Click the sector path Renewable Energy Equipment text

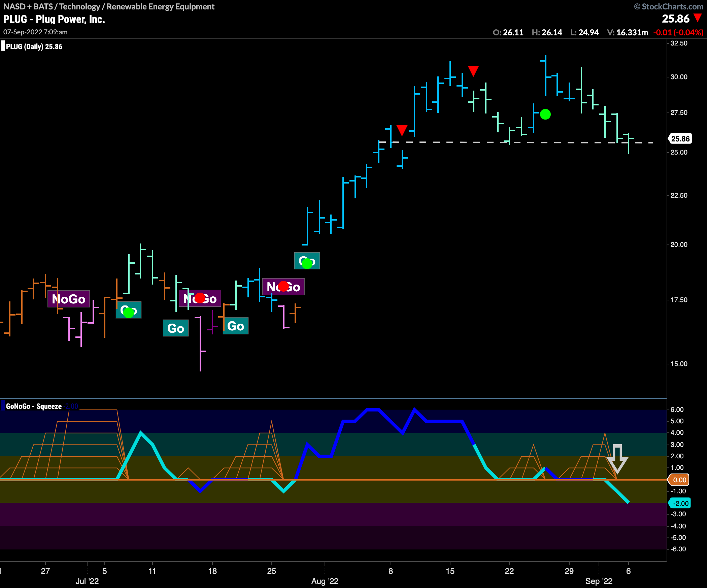pyautogui.click(x=161, y=7)
